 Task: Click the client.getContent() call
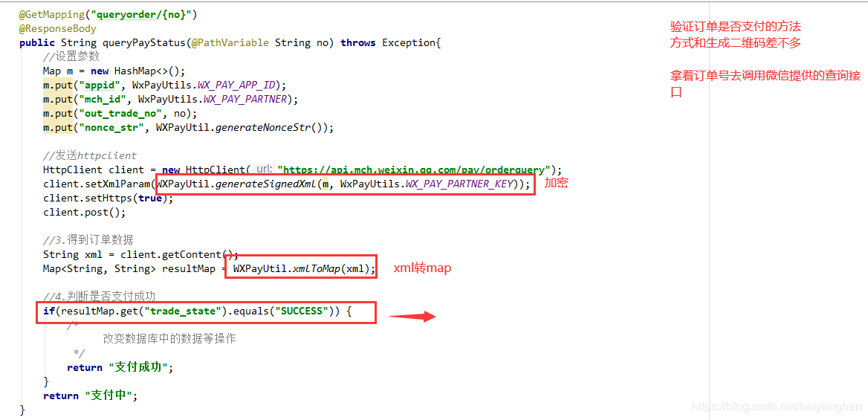point(179,254)
